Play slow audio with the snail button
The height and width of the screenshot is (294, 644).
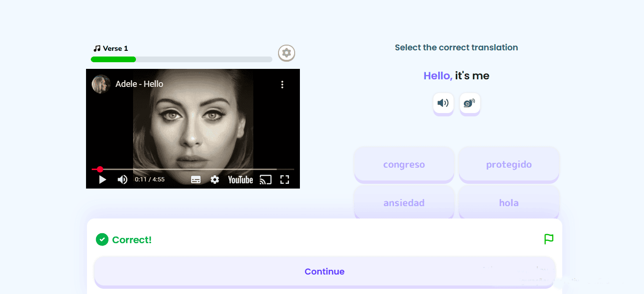click(x=470, y=103)
